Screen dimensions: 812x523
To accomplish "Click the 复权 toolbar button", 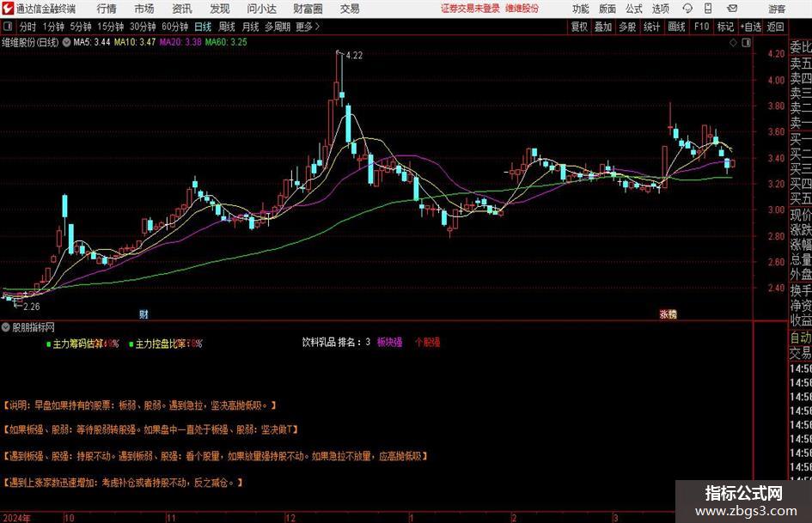I will tap(579, 27).
